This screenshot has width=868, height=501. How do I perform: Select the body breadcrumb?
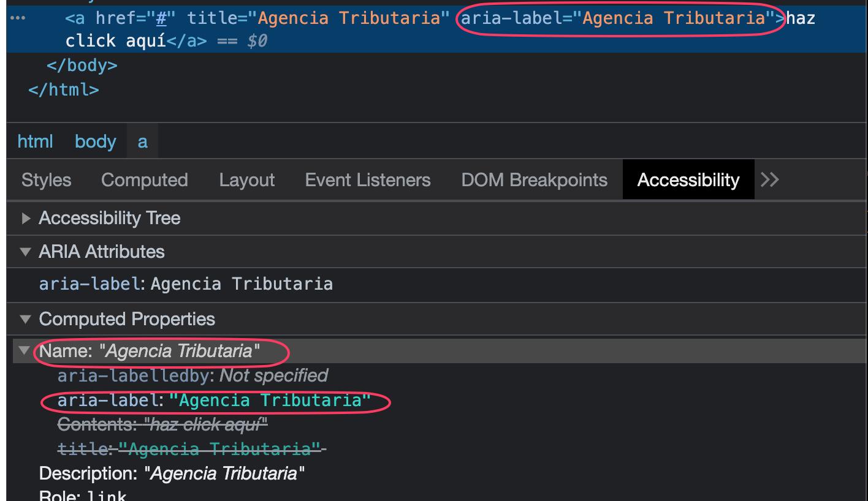point(96,141)
